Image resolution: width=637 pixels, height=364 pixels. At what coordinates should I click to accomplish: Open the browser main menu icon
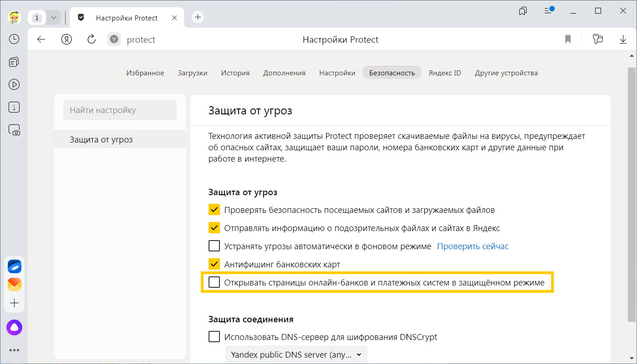(x=549, y=10)
